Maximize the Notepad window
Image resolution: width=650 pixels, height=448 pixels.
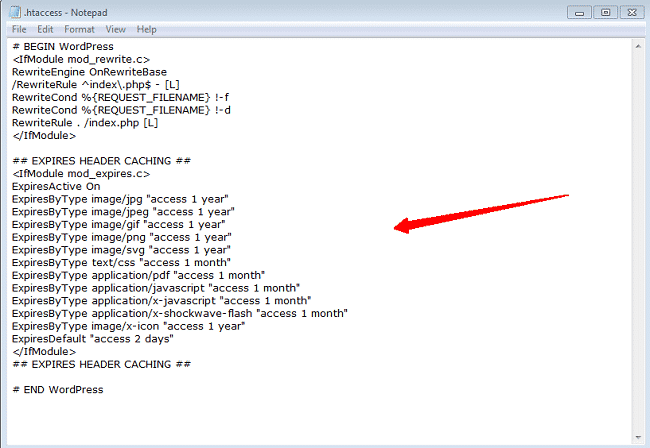click(604, 12)
